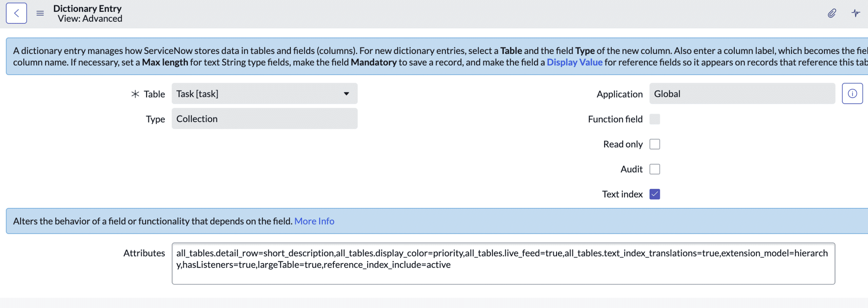868x308 pixels.
Task: Click the Display Value link
Action: [x=574, y=62]
